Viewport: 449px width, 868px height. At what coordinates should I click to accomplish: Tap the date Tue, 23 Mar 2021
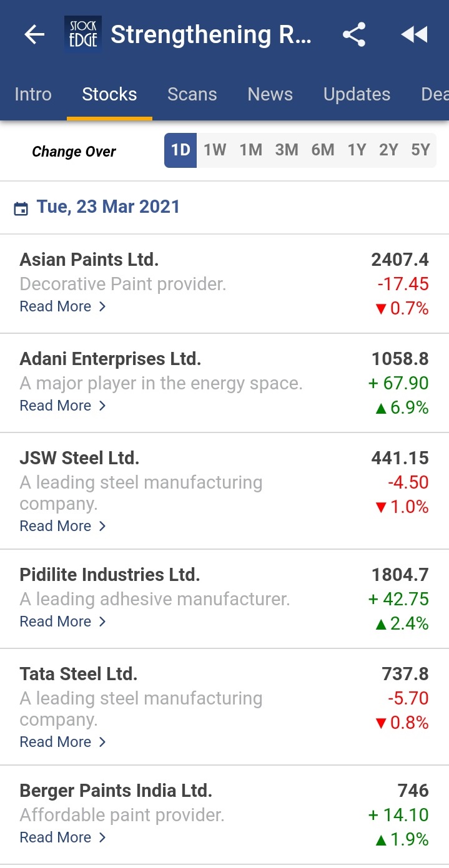(108, 207)
